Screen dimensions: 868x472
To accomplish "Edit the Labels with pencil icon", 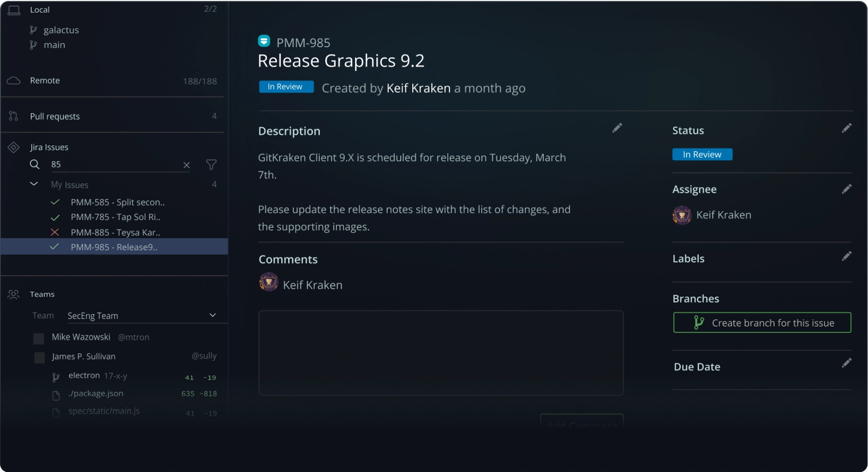I will point(847,256).
